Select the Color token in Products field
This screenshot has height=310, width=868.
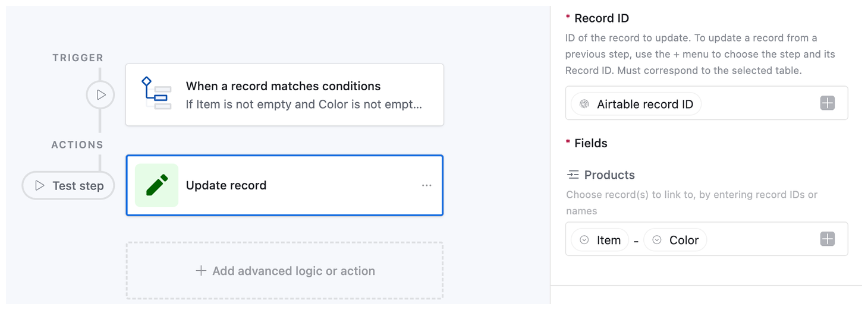[x=676, y=240]
